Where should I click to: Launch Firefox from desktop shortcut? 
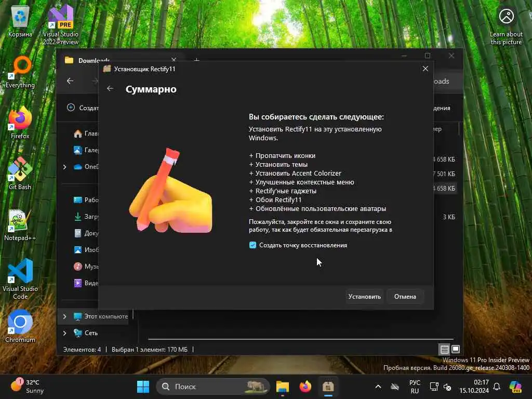[x=20, y=123]
